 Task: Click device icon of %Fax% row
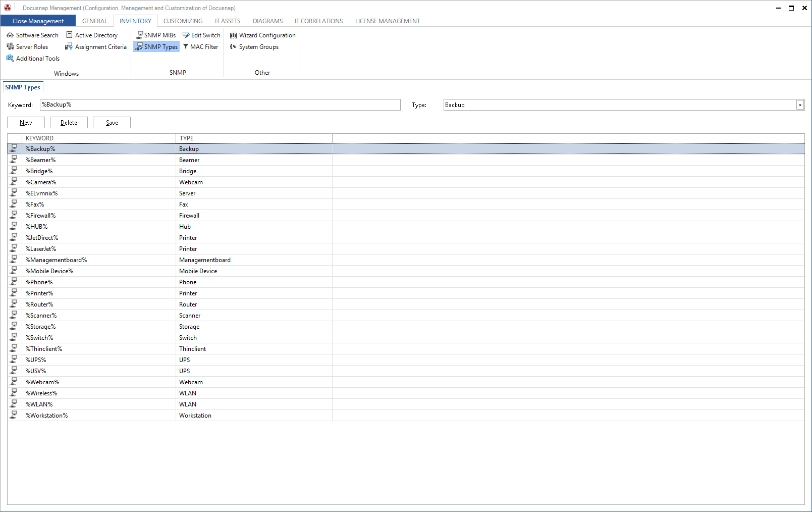(x=14, y=204)
